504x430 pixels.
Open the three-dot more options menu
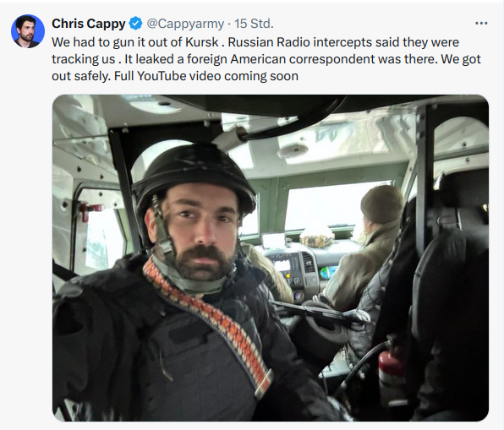click(481, 24)
